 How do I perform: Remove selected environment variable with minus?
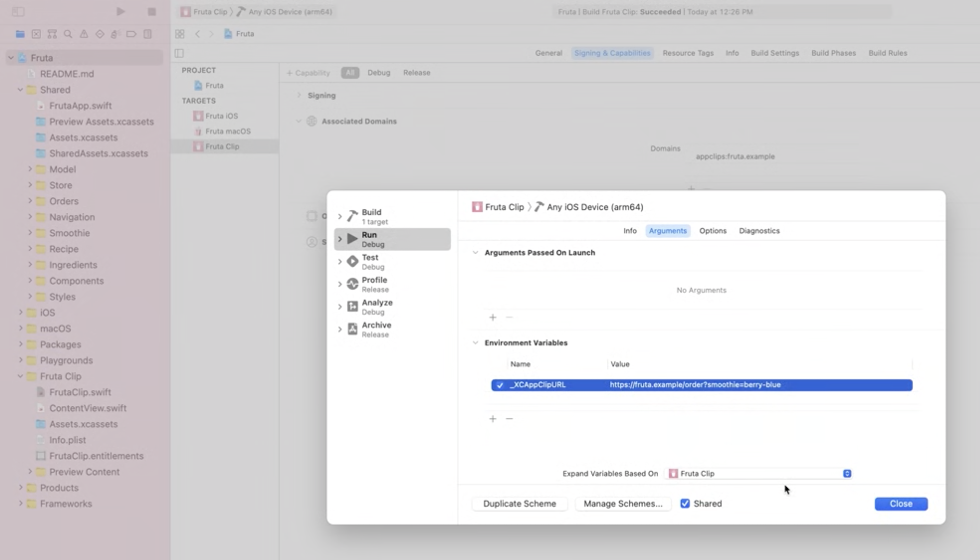coord(509,419)
